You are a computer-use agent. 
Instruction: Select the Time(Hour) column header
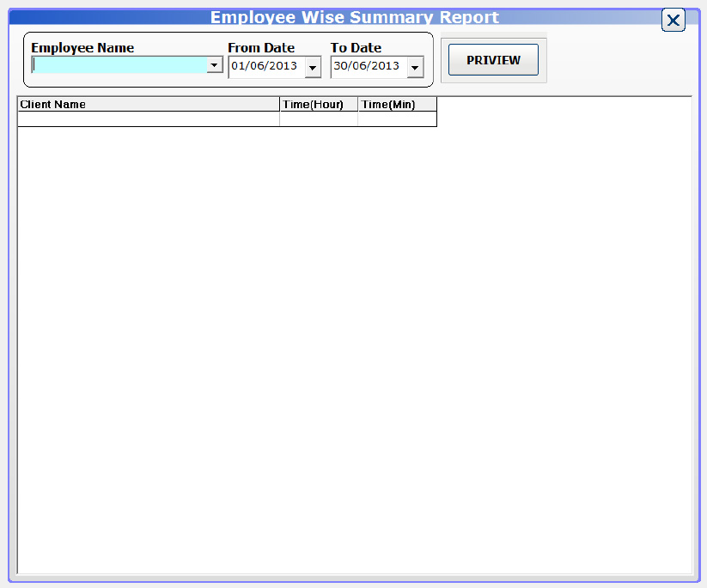tap(316, 104)
